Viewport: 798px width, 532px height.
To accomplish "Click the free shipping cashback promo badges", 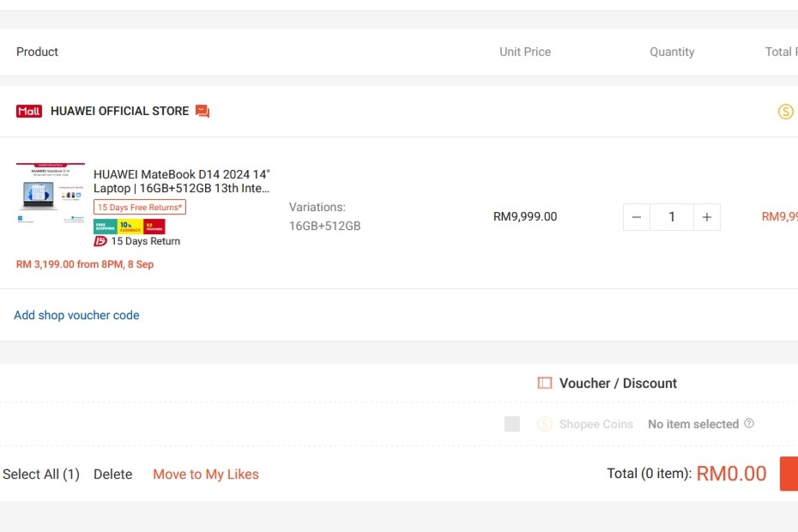I will click(x=130, y=226).
